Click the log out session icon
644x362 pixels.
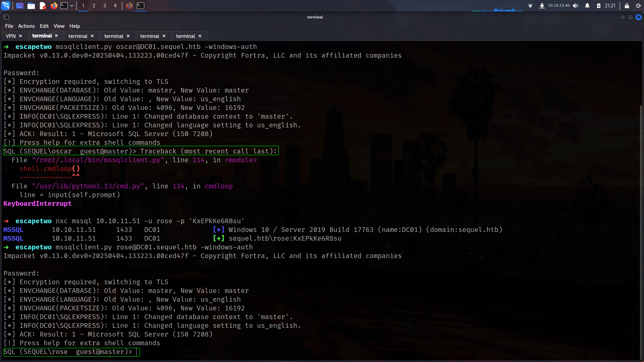[x=638, y=6]
